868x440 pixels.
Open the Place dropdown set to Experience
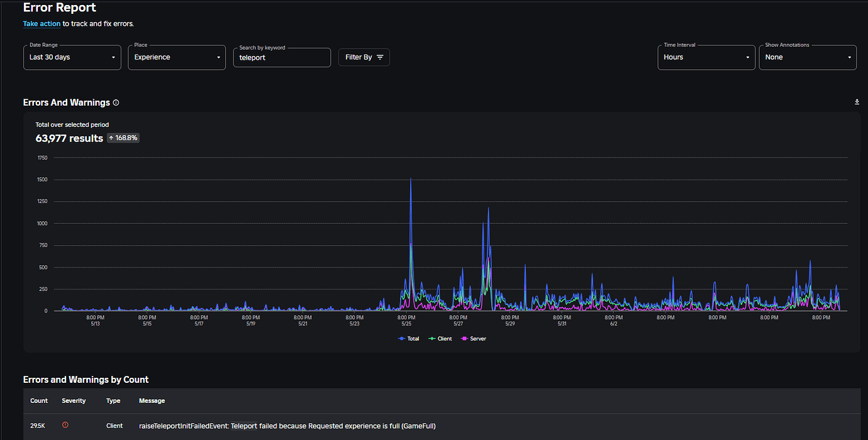point(177,57)
